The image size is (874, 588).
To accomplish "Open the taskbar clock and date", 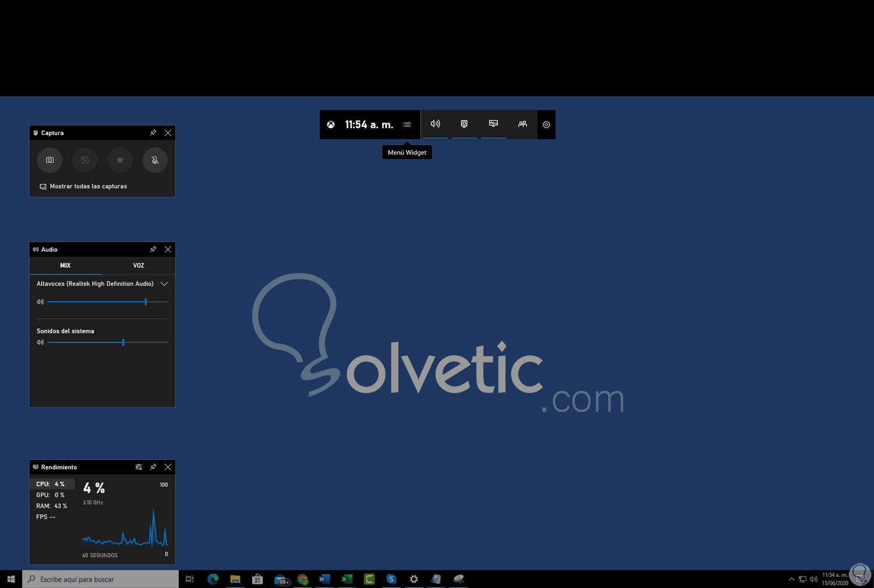I will pos(835,579).
